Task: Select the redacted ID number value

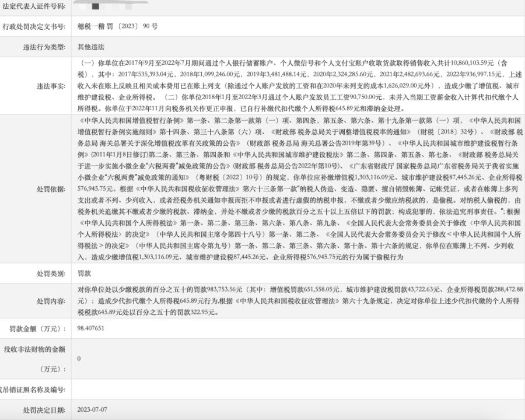Action: click(x=107, y=6)
